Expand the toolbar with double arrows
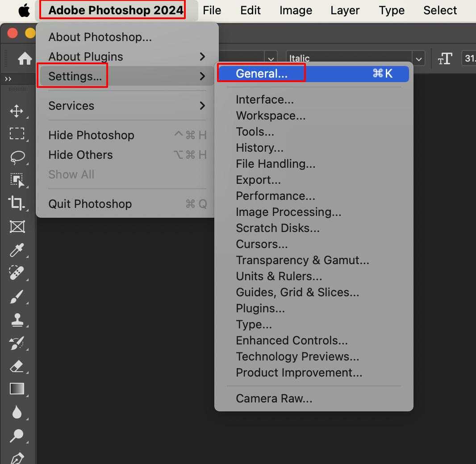This screenshot has height=464, width=476. tap(8, 79)
